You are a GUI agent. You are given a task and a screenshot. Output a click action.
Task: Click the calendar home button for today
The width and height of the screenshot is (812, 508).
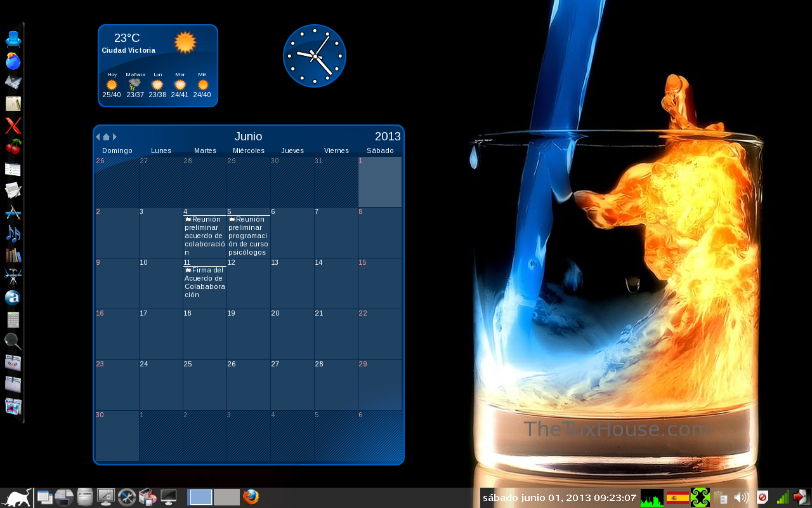[106, 137]
